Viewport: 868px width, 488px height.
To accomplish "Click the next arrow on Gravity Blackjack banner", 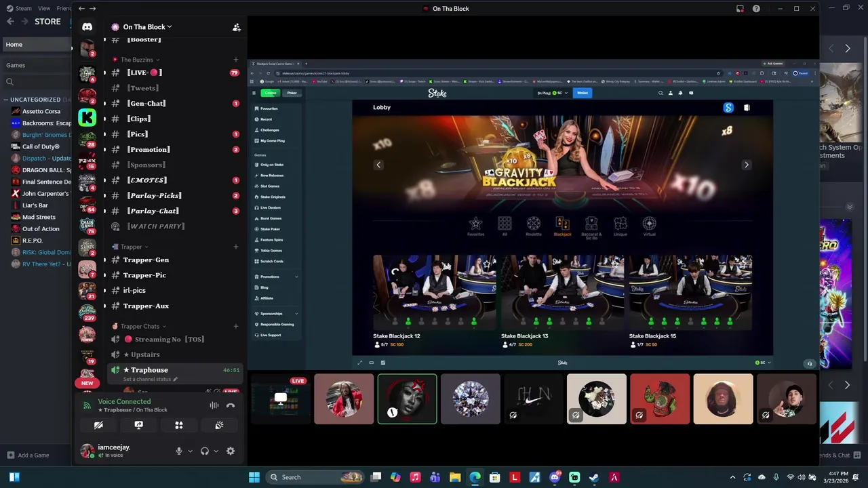I will [x=746, y=165].
